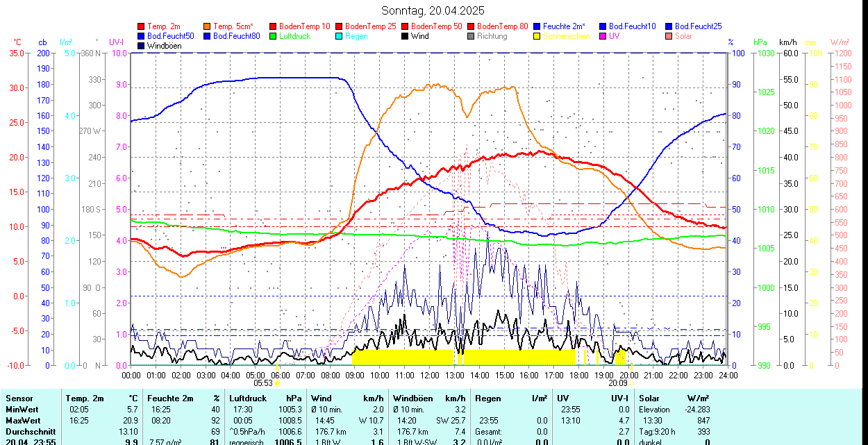The image size is (868, 445).
Task: Click the salmon Solar legend marker
Action: pyautogui.click(x=669, y=36)
